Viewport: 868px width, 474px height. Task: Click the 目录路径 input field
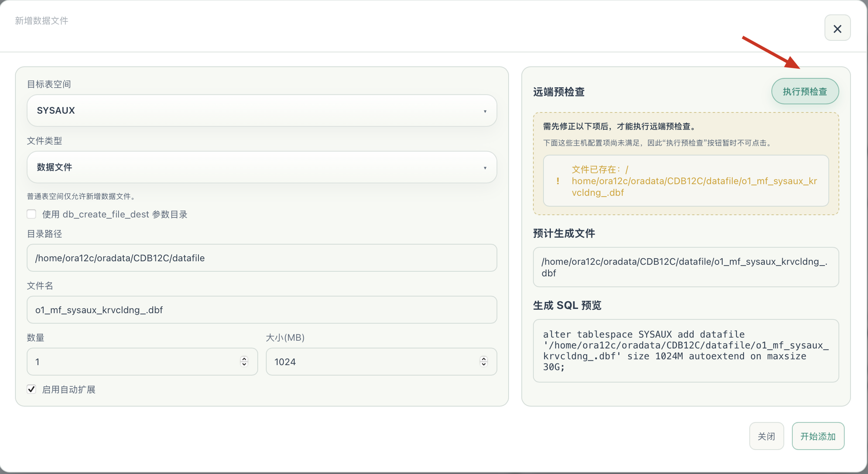click(262, 258)
